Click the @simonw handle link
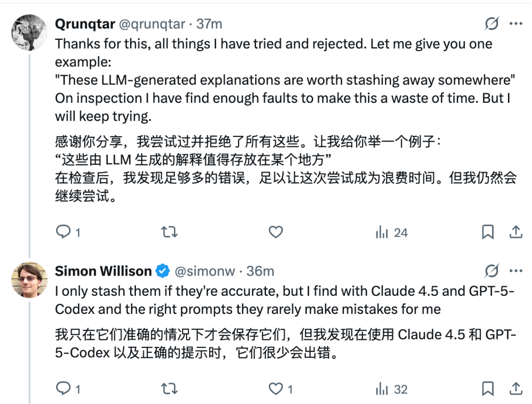This screenshot has width=532, height=404. [x=205, y=271]
